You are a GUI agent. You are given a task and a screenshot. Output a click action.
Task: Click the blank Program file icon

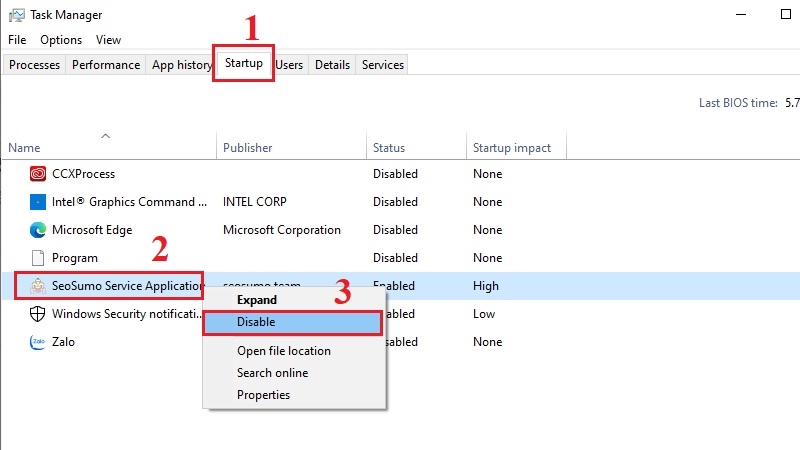tap(38, 258)
